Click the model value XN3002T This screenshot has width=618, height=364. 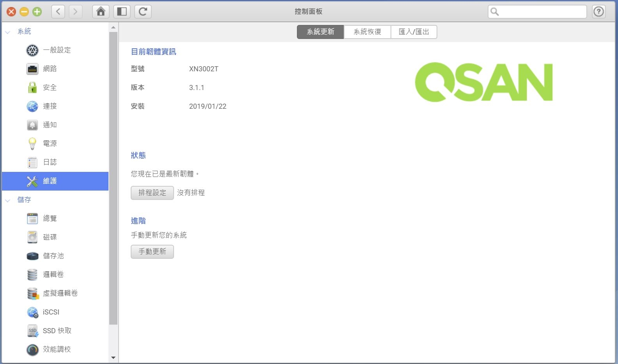(204, 69)
